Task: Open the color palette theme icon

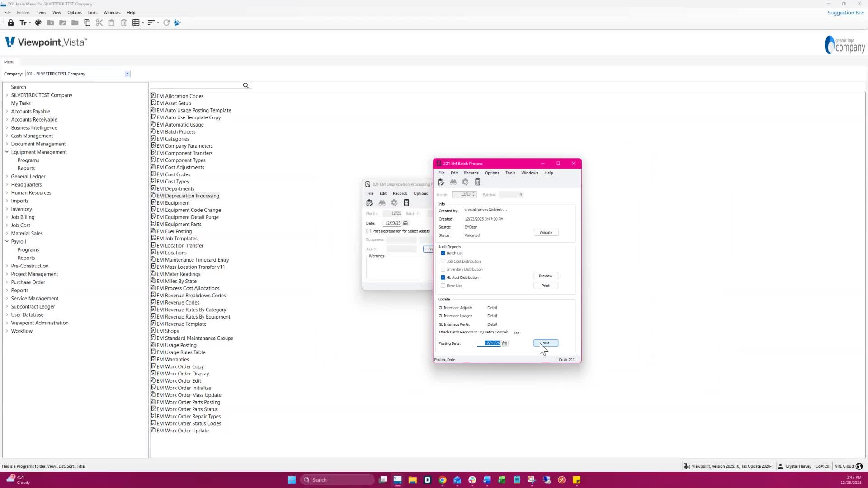Action: click(x=38, y=23)
